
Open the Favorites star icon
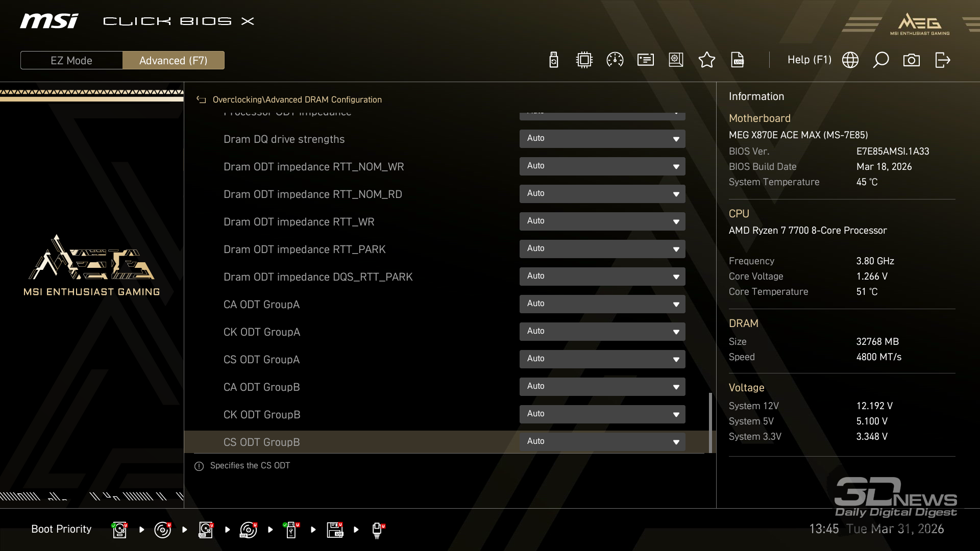[706, 60]
